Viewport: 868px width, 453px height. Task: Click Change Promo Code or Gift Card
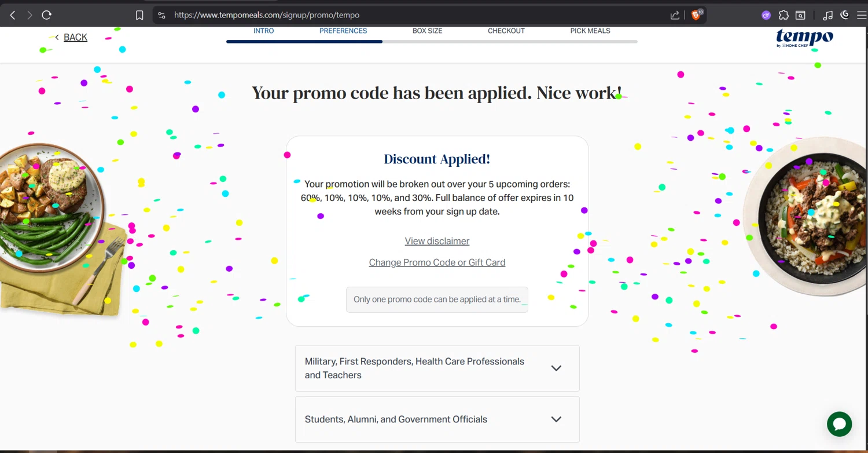(437, 262)
